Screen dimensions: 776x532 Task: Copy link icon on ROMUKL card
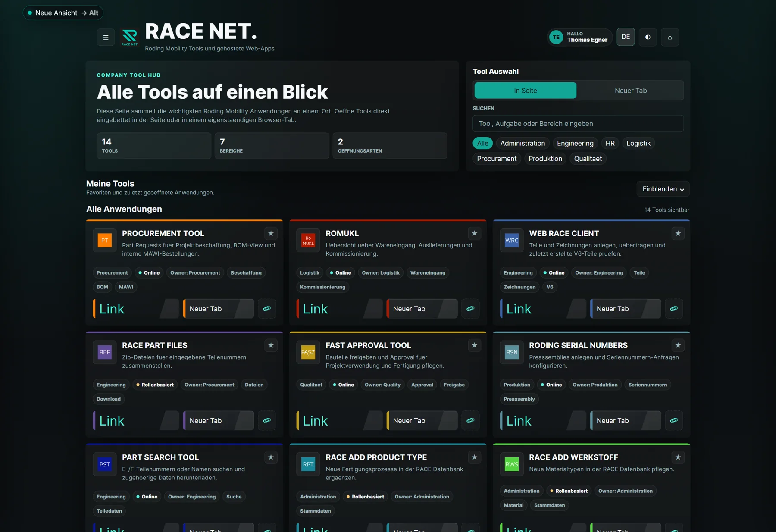tap(470, 309)
